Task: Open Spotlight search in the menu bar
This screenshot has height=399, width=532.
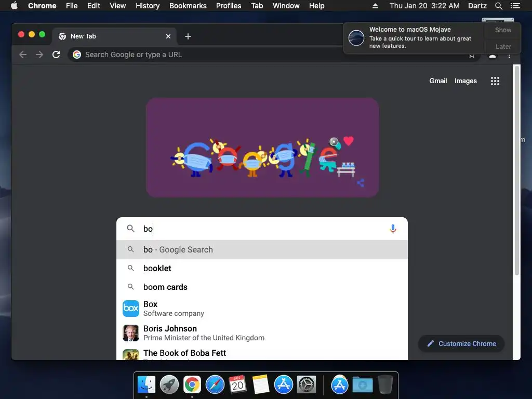Action: [x=498, y=6]
